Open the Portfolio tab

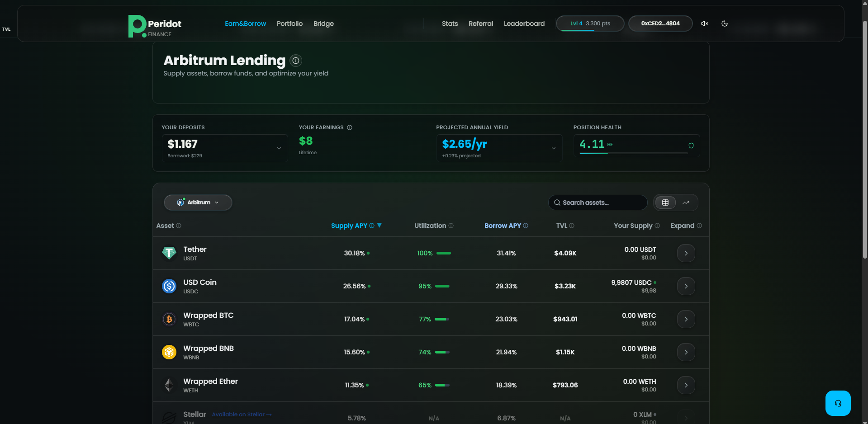[x=289, y=24]
